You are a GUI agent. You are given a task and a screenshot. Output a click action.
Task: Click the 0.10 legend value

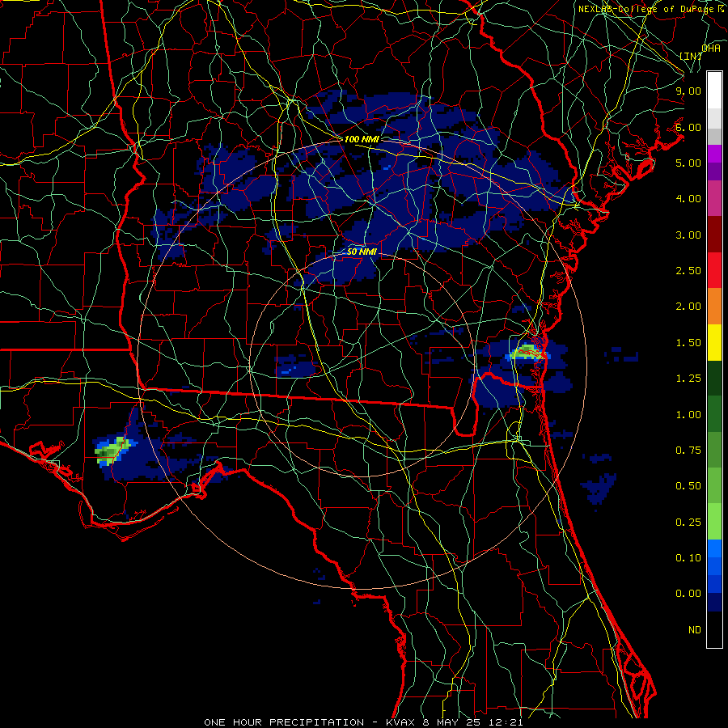click(688, 558)
